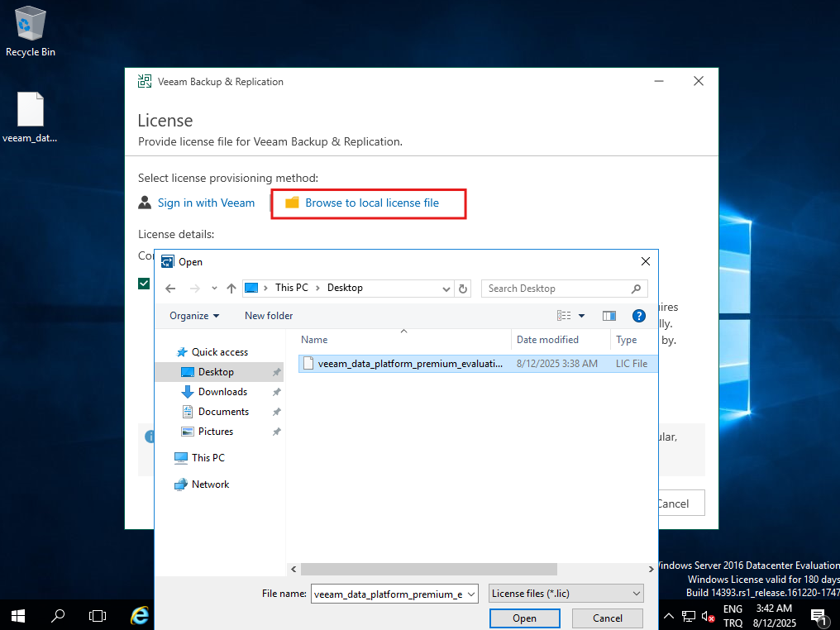Viewport: 840px width, 630px height.
Task: Click the scrollbar right arrow
Action: [x=651, y=569]
